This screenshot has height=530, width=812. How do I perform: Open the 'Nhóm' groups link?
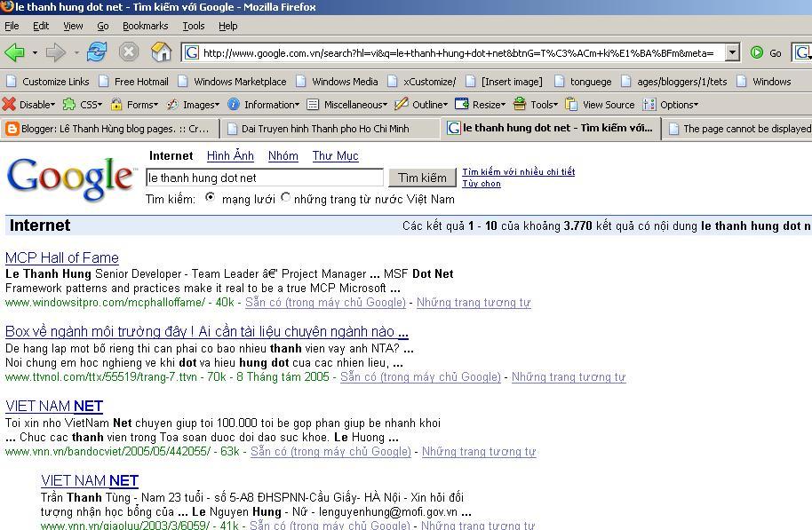[x=283, y=155]
